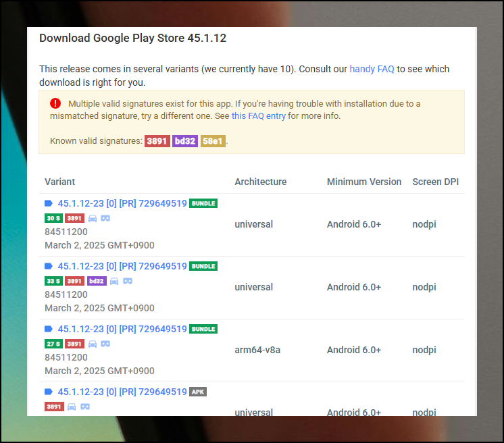Click 'Download Google Play Store 45.1.12' heading

click(x=132, y=38)
